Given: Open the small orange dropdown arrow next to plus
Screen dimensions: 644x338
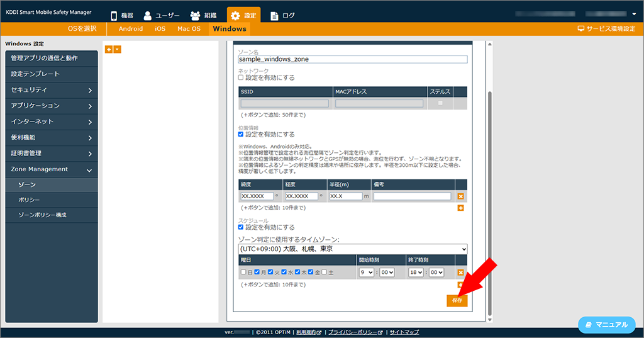Looking at the screenshot, I should point(118,49).
